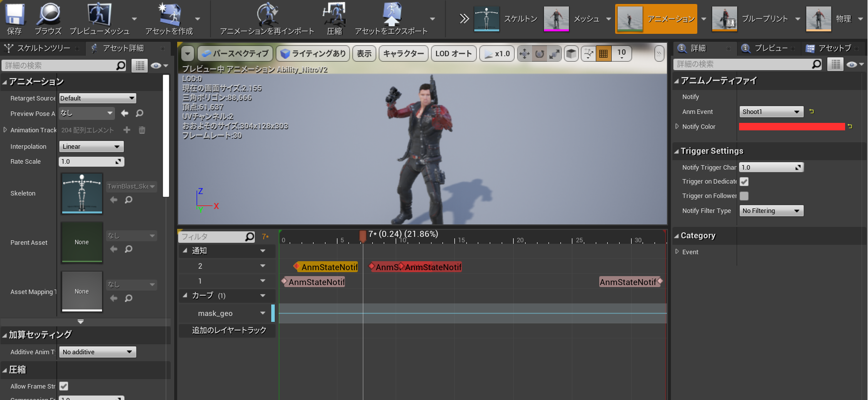The width and height of the screenshot is (868, 400).
Task: Click the Preview Mesh (プレビューメッシュ) icon
Action: click(x=100, y=19)
